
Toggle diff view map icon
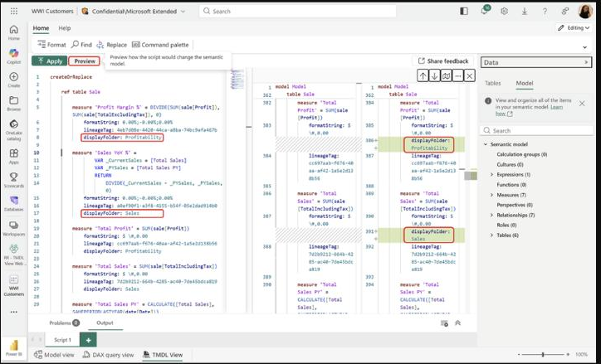(446, 75)
